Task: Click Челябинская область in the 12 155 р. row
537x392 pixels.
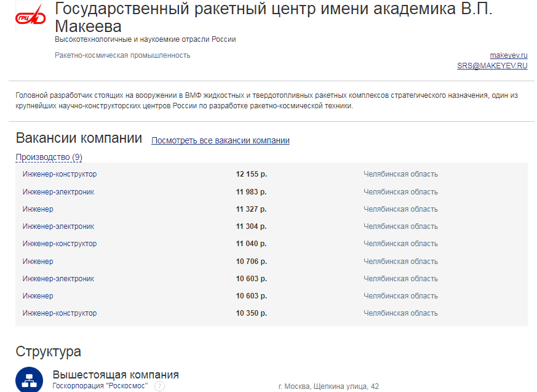Action: (x=400, y=174)
